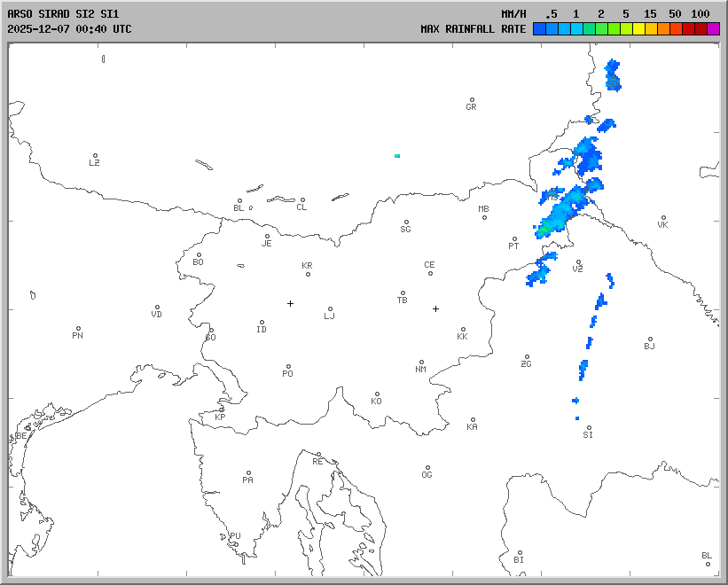This screenshot has width=728, height=585.
Task: Click the NM city marker
Action: point(421,363)
